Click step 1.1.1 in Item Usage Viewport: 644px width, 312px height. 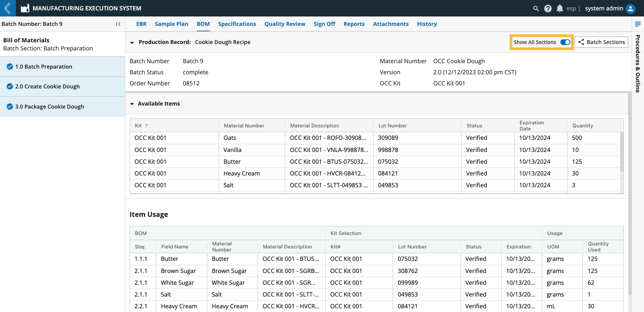[x=141, y=259]
